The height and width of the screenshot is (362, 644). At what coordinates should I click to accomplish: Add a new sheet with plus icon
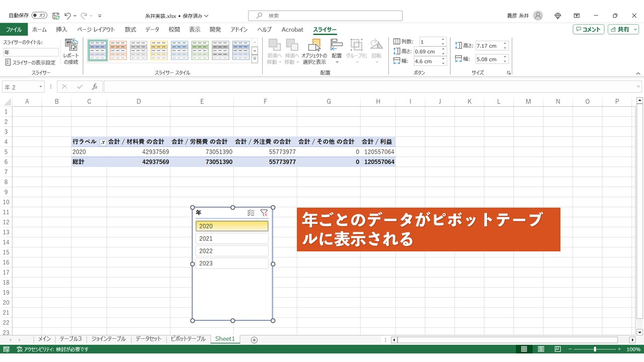click(254, 340)
